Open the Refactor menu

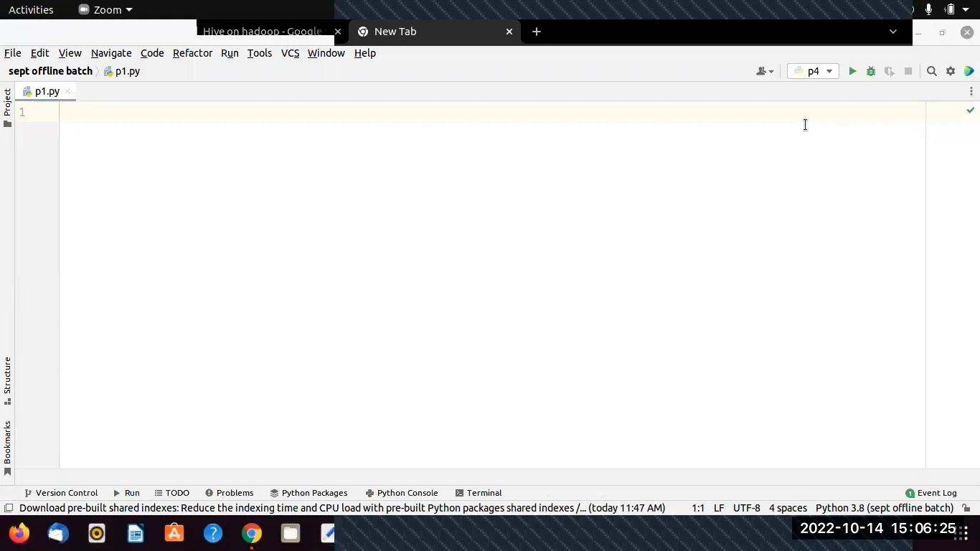click(192, 53)
